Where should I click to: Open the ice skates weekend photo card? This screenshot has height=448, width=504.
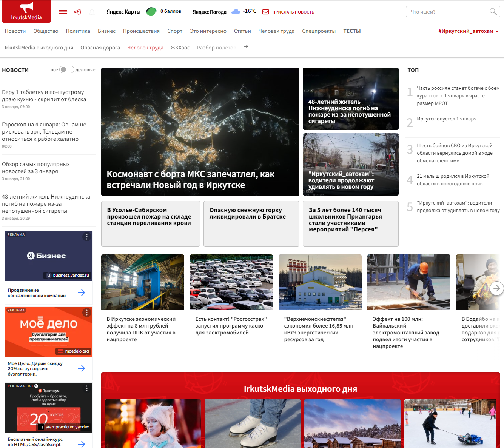click(x=253, y=423)
